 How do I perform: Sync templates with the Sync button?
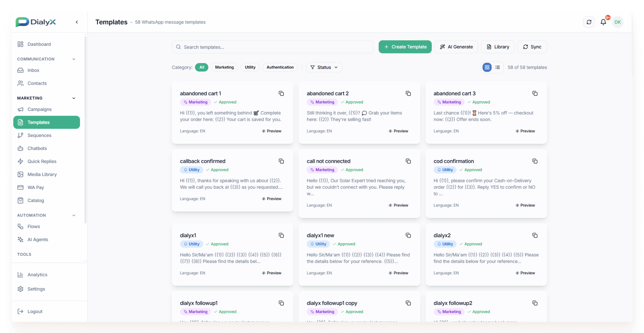coord(532,47)
